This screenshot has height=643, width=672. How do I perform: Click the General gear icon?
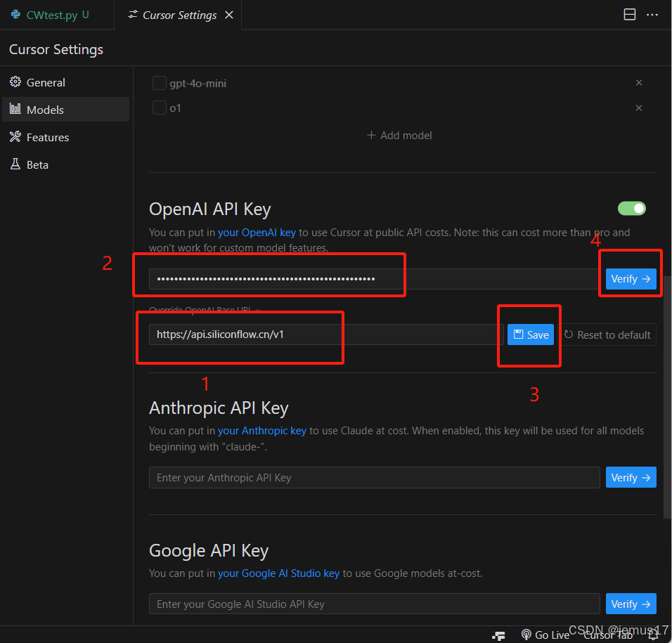pos(15,82)
